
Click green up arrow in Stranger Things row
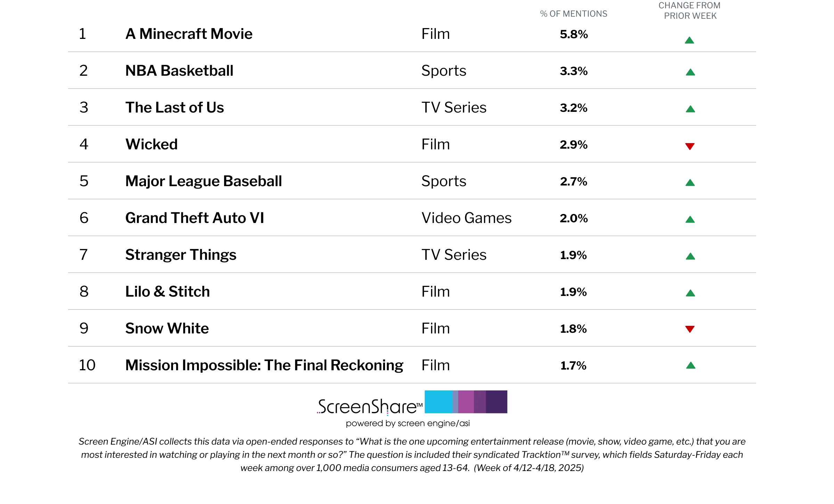point(690,256)
